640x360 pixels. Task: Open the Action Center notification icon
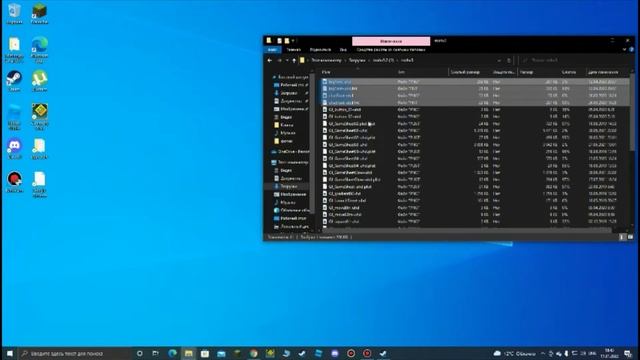628,353
